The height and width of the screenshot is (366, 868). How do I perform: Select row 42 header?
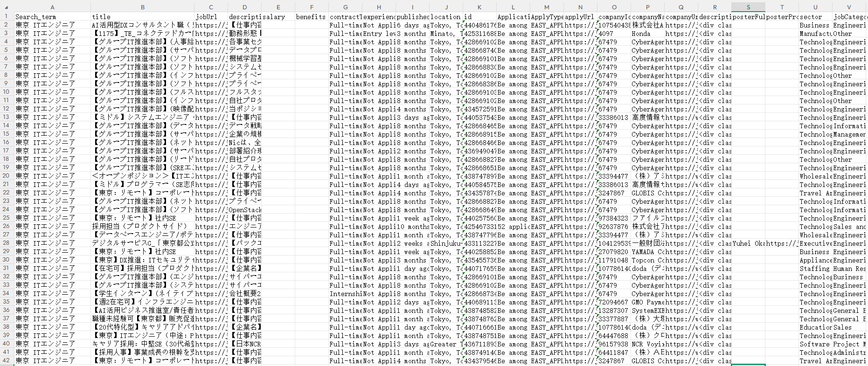click(x=7, y=360)
